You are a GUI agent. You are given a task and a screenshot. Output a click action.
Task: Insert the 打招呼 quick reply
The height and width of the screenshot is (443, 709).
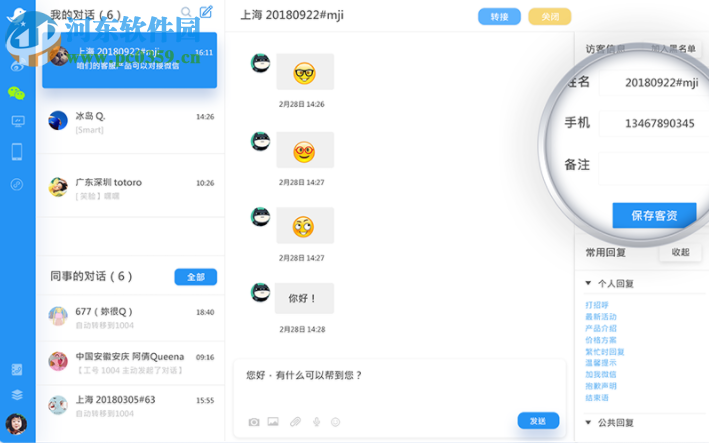(597, 305)
